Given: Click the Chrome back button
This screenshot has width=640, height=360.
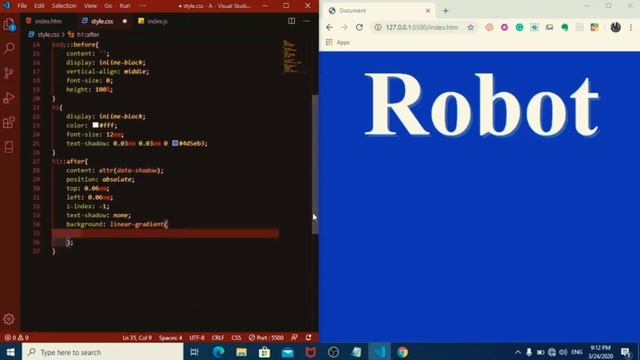Looking at the screenshot, I should coord(329,27).
